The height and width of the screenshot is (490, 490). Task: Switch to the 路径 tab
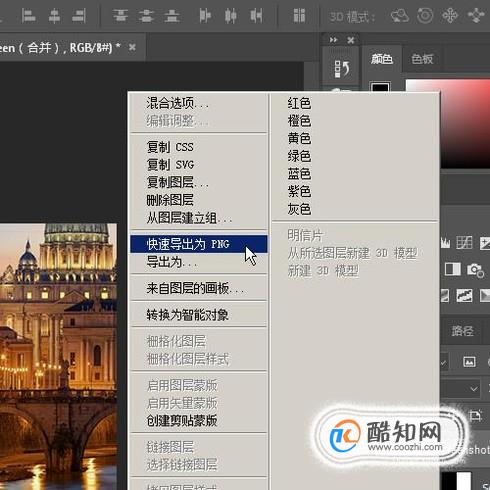[462, 331]
